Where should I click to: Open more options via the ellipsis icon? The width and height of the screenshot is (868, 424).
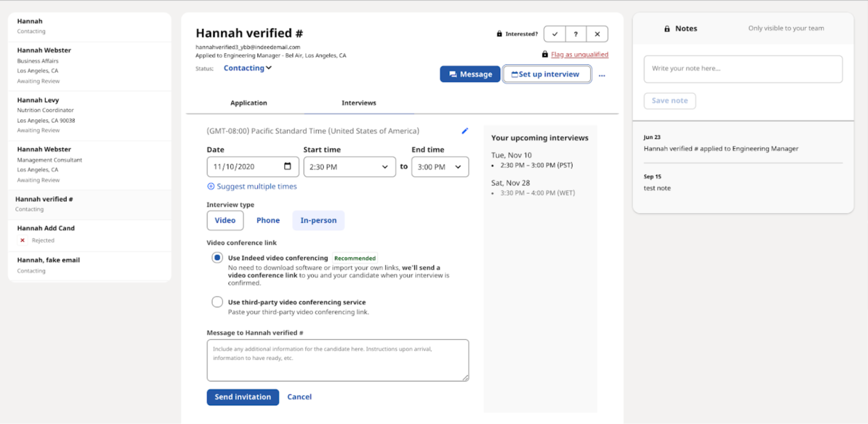point(602,75)
